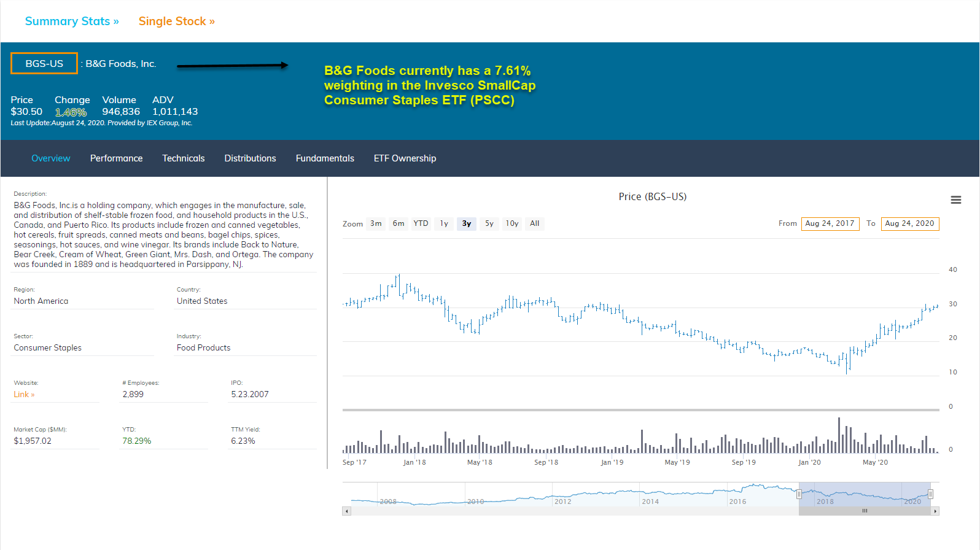Open the Summary Stats link

coord(72,21)
